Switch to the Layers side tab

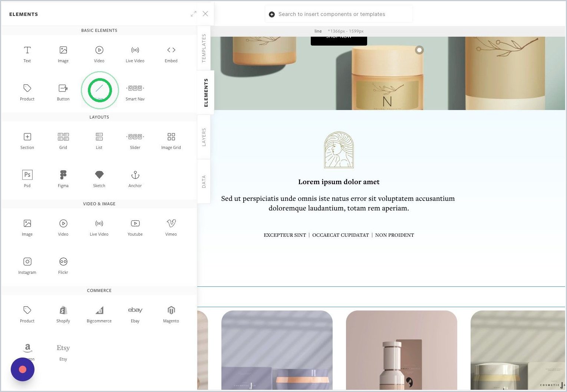coord(204,137)
